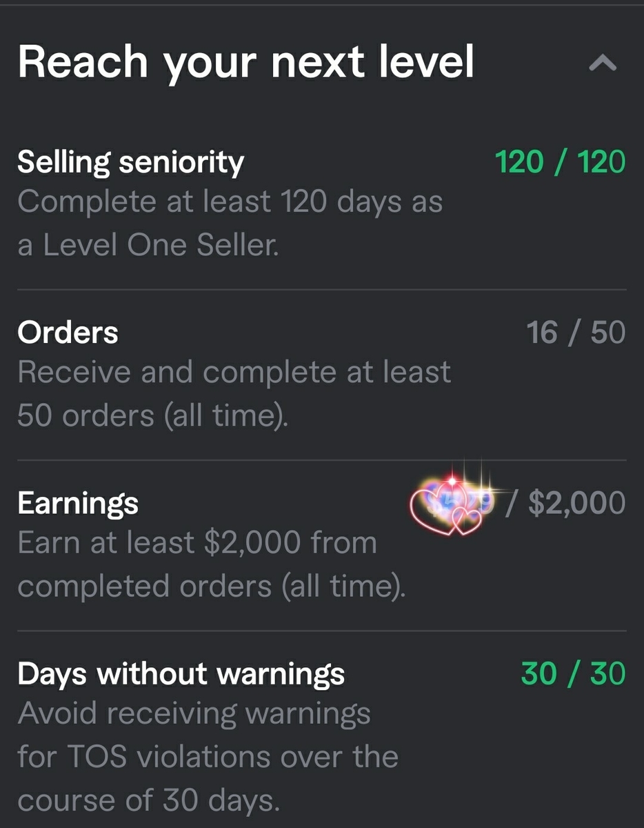
Task: Tap the / $2,000 earnings target value
Action: coord(565,503)
